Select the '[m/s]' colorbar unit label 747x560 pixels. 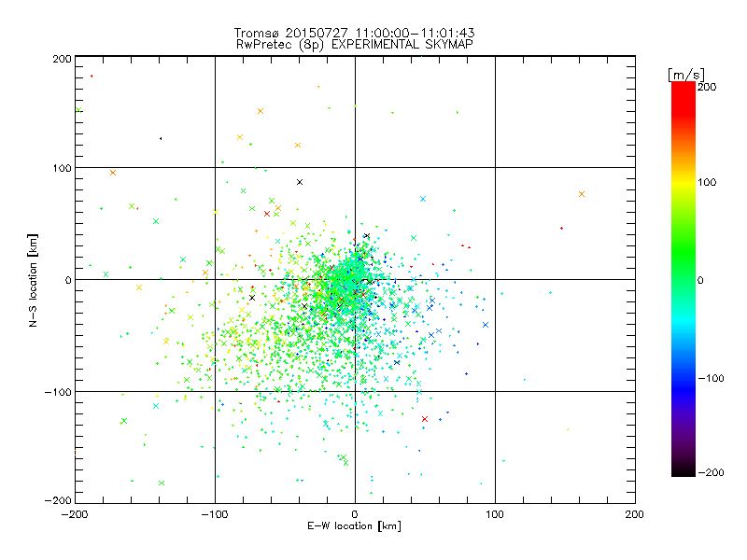pos(686,75)
